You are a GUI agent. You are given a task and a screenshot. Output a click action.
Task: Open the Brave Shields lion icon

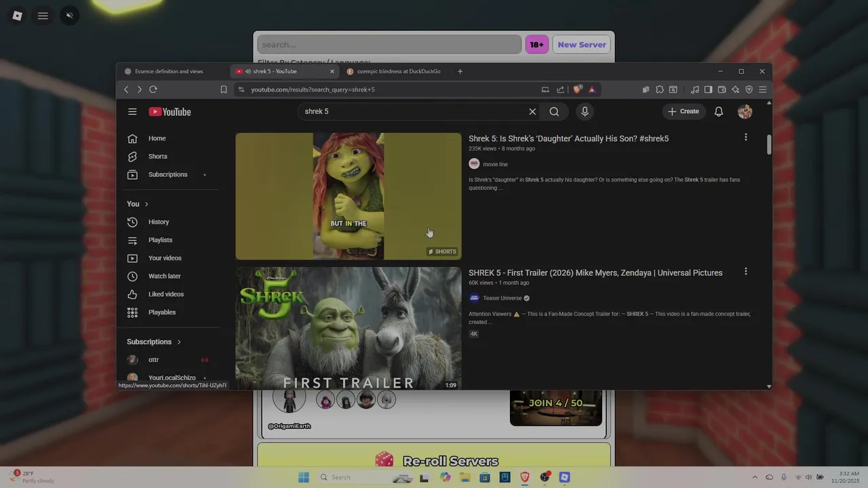577,89
